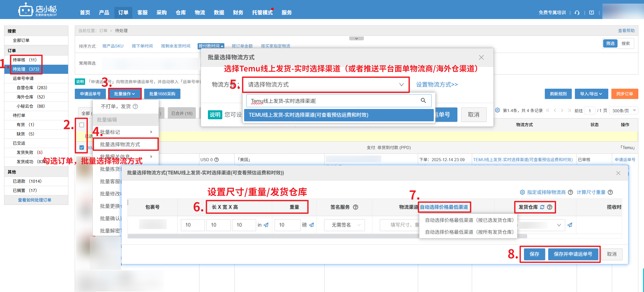Open the 已合并 (16) tab
Viewport: 644px width, 292px height.
[x=182, y=113]
